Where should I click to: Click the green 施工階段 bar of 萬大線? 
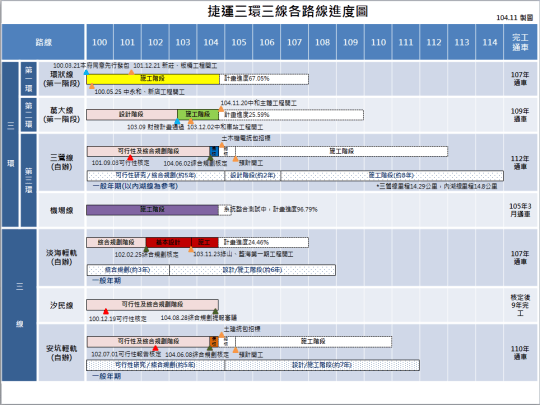coord(198,114)
